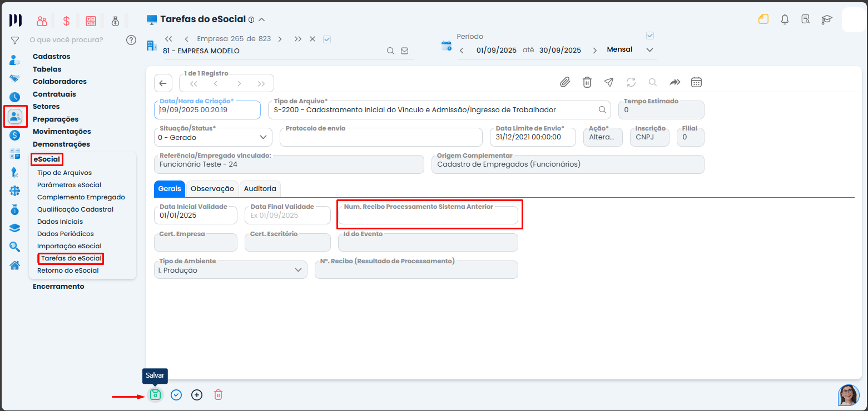Viewport: 868px width, 411px height.
Task: Click the red trash icon in bottom bar
Action: [218, 395]
